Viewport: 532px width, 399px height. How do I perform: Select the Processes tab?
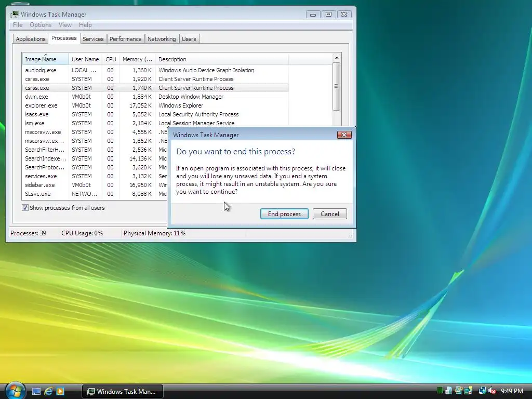click(64, 38)
